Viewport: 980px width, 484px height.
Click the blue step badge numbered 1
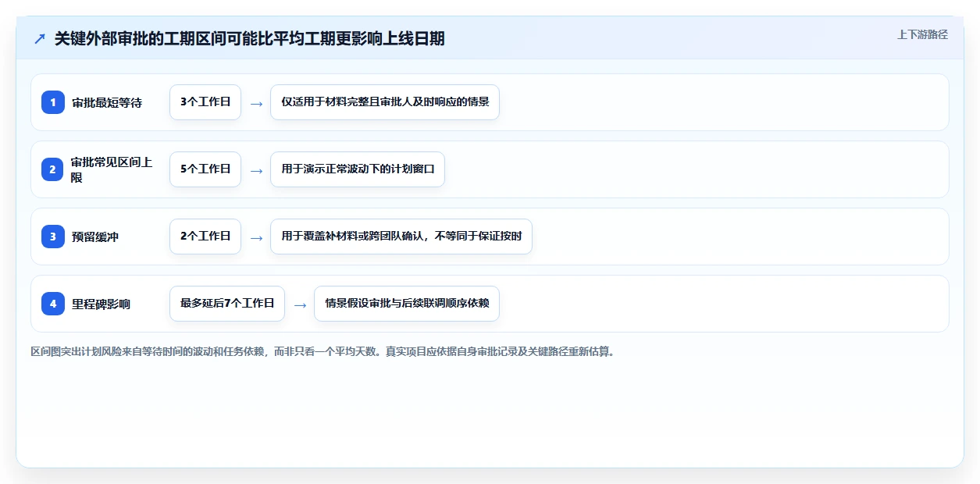point(53,102)
